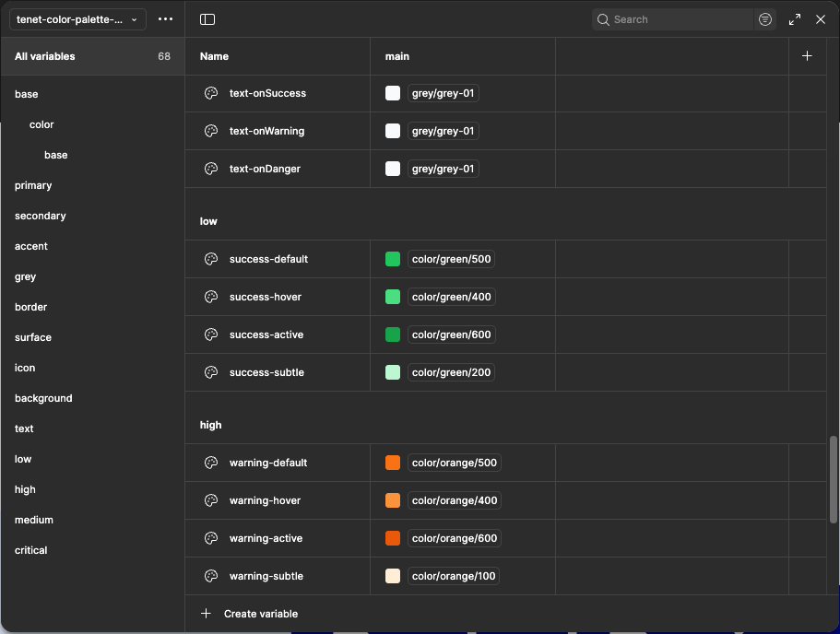Open the text group in sidebar
Viewport: 840px width, 634px height.
click(x=24, y=429)
